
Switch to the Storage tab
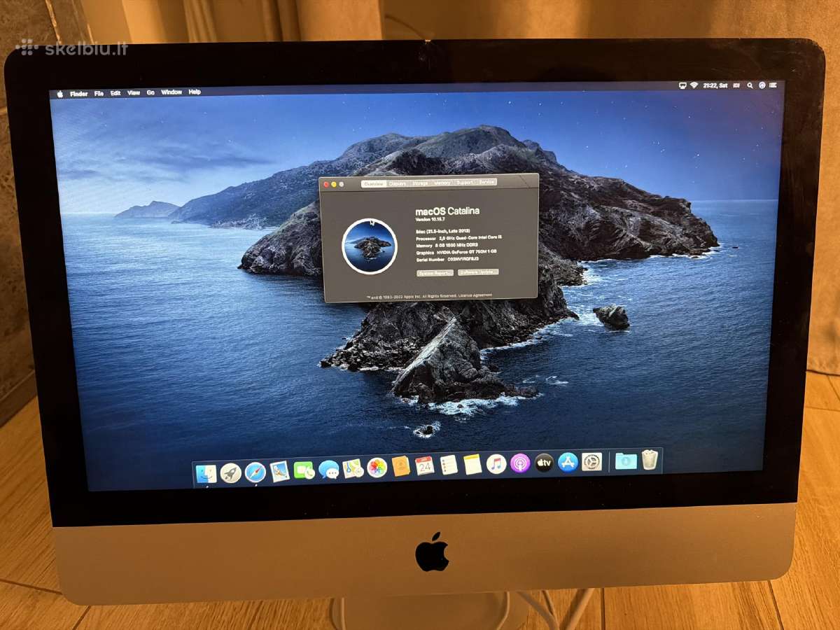click(420, 183)
